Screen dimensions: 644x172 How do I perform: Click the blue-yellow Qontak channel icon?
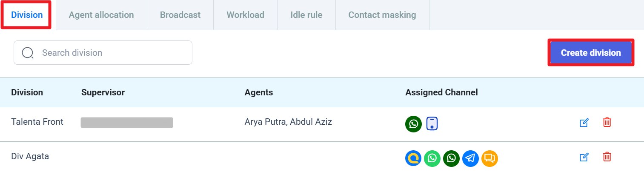[413, 158]
